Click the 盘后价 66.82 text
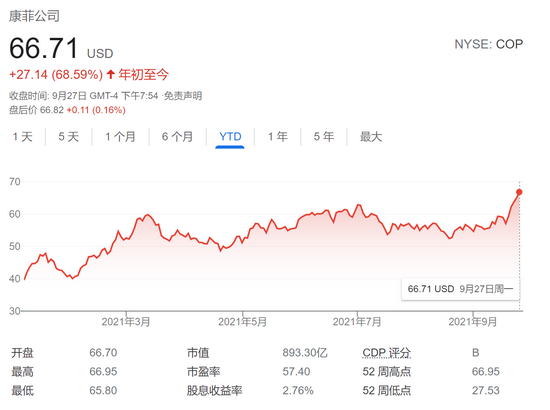550x410 pixels. [36, 110]
